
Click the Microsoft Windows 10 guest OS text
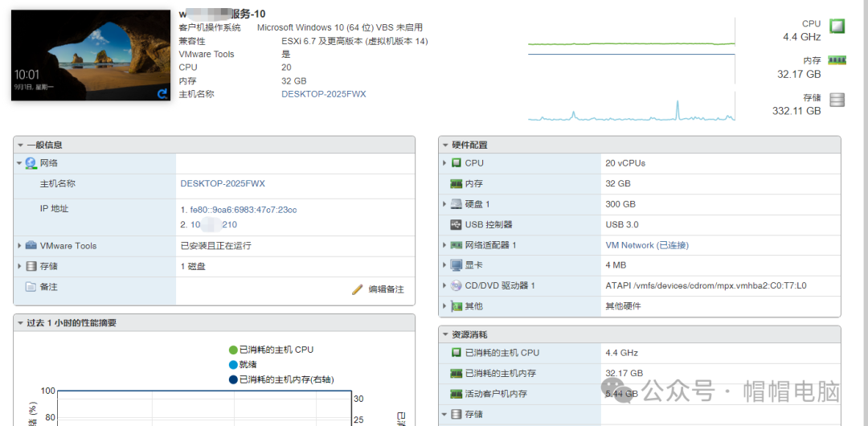(x=340, y=27)
